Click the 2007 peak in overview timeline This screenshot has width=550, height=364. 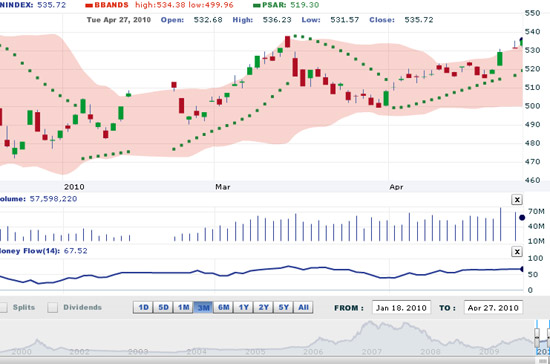[369, 323]
